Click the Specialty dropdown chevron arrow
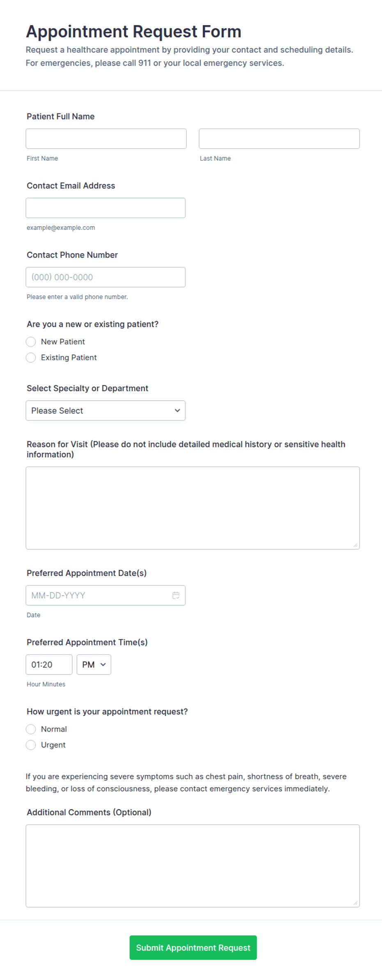The image size is (382, 980). 177,411
